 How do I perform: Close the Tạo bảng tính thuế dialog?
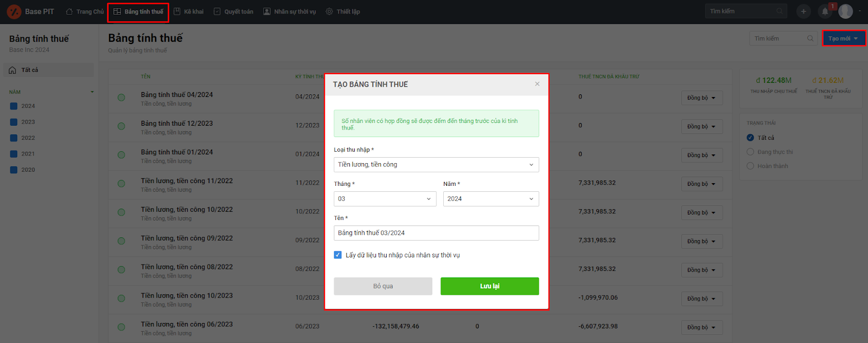tap(537, 84)
